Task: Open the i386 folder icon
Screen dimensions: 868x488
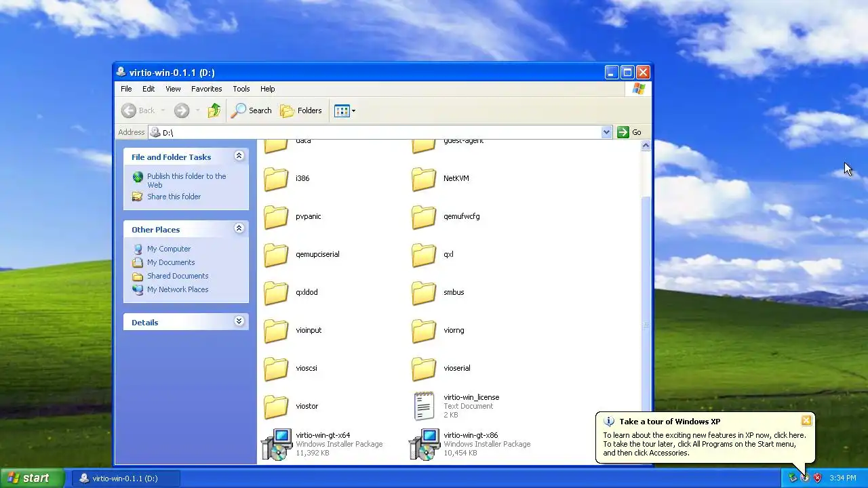Action: click(x=276, y=179)
